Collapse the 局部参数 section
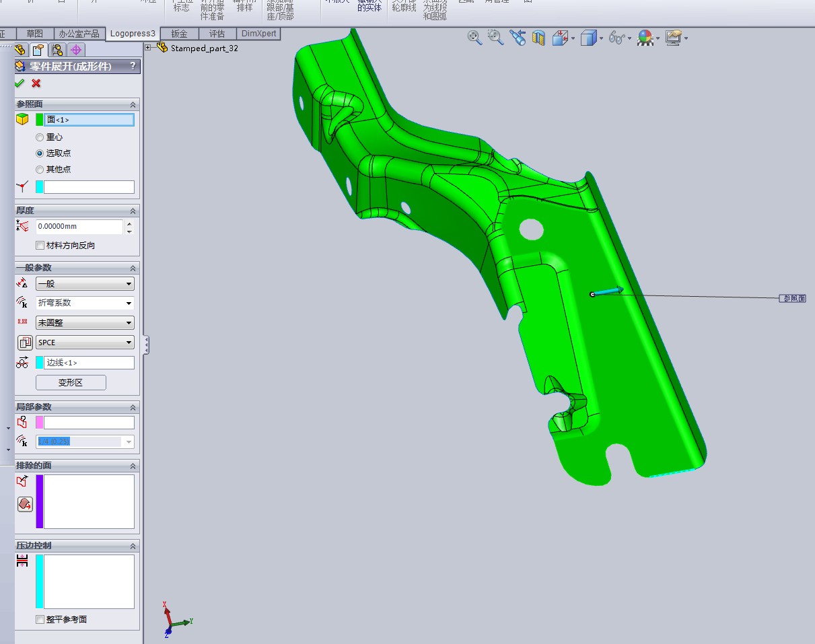 coord(133,408)
